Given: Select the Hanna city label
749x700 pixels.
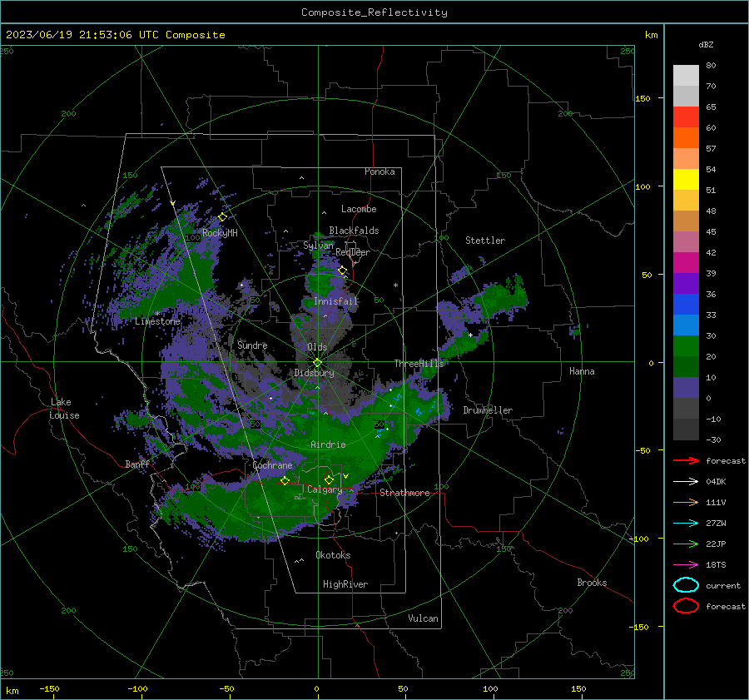Looking at the screenshot, I should [x=582, y=371].
